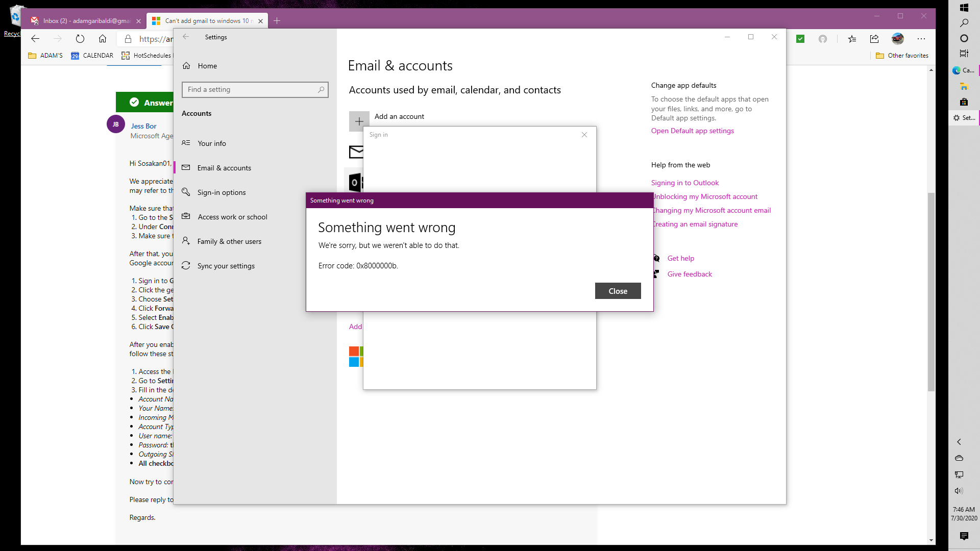Open Signing in to Outlook help link
This screenshot has height=551, width=980.
(x=684, y=183)
